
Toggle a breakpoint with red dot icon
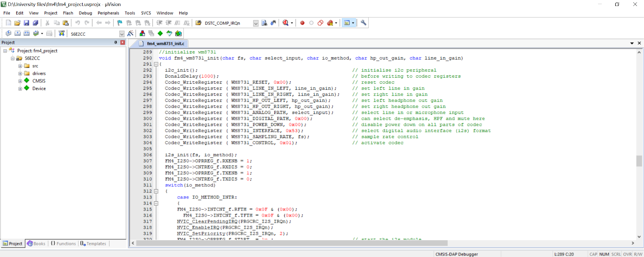[302, 23]
